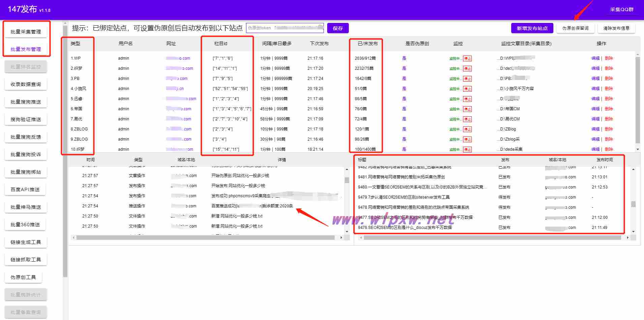This screenshot has height=320, width=644.
Task: Click the 已/未发布 column header
Action: [x=368, y=43]
